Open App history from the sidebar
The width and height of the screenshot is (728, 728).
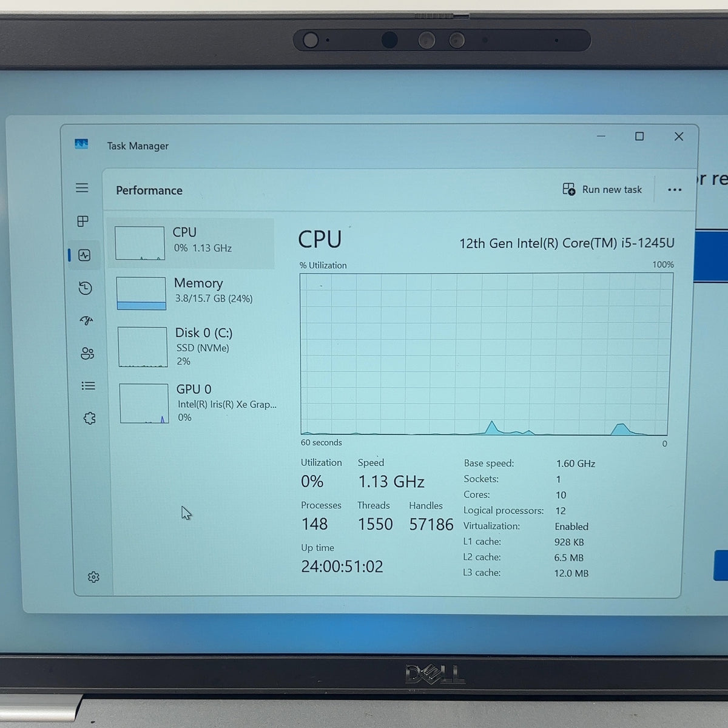tap(86, 288)
